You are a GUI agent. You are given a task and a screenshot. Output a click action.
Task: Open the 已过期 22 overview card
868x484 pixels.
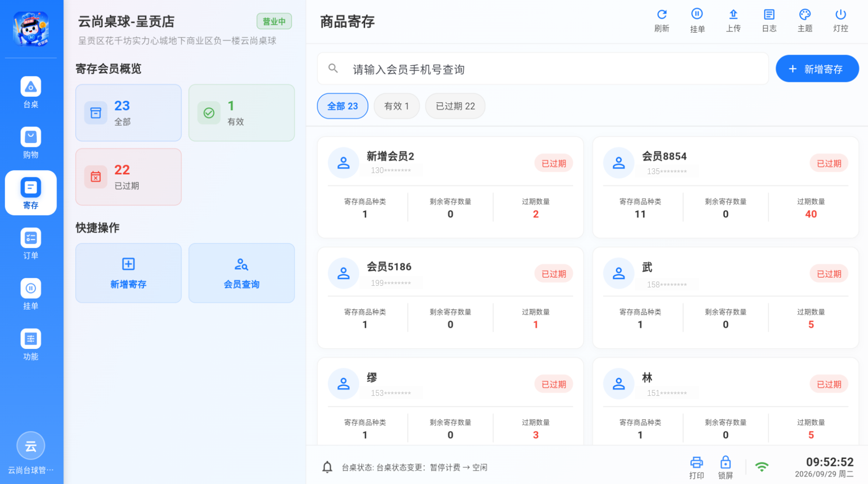128,177
